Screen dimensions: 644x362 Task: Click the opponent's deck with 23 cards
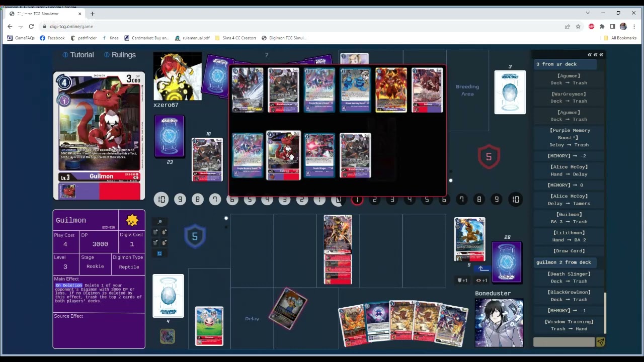(169, 136)
